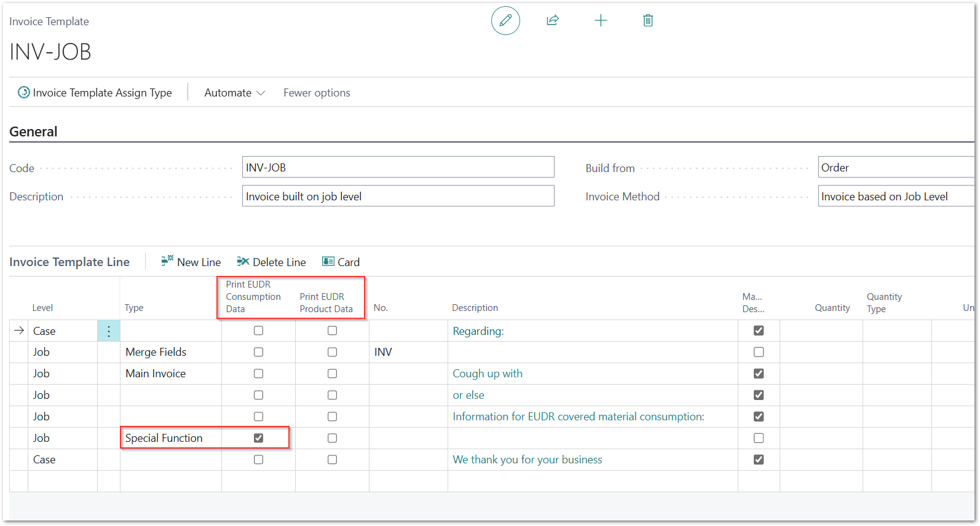Expand the Automate dropdown menu

234,93
